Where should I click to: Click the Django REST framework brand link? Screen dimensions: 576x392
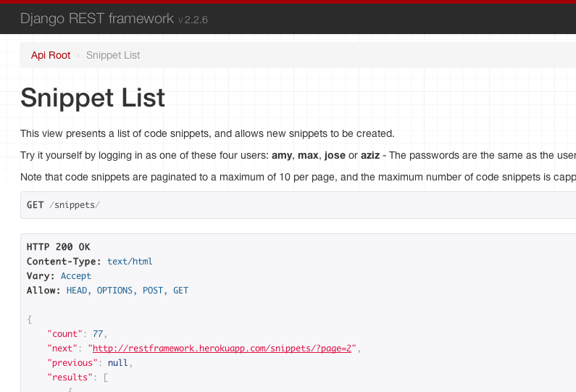pos(97,19)
